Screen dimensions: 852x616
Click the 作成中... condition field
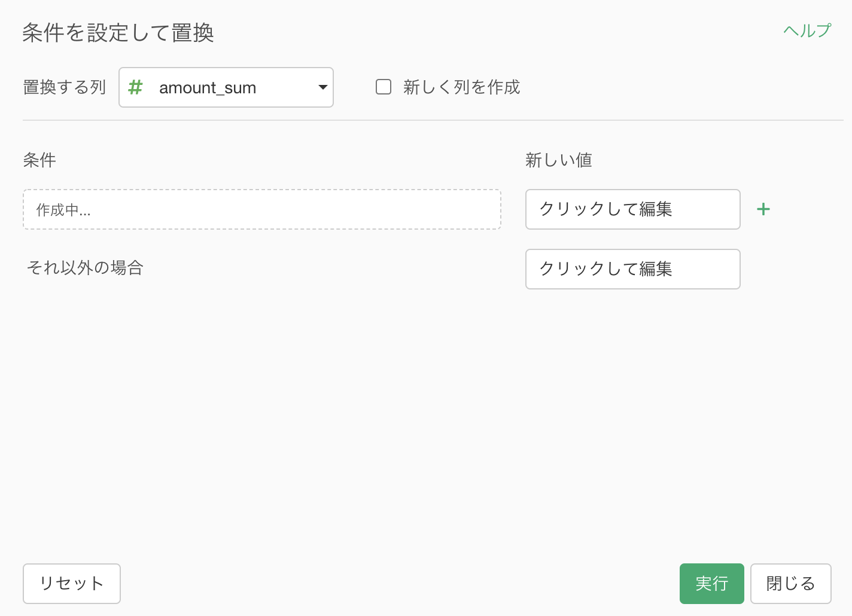(262, 209)
